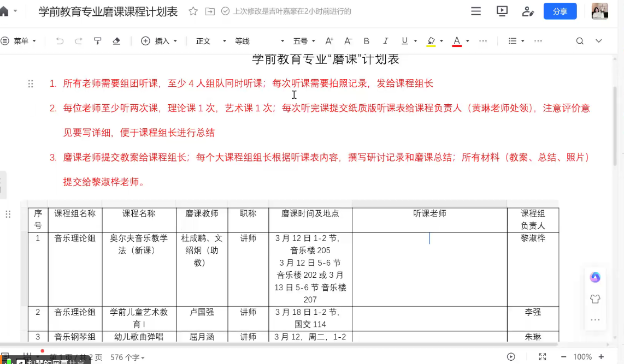Open the 菜单 menu
The width and height of the screenshot is (624, 364).
click(x=19, y=41)
